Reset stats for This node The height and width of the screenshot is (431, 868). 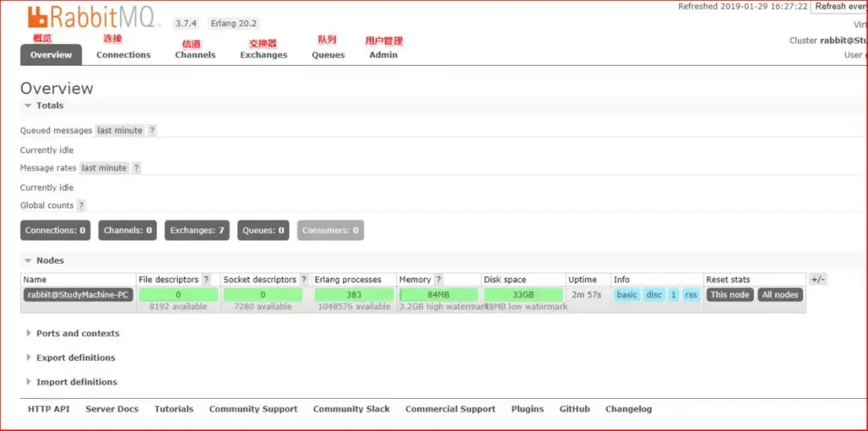(x=730, y=295)
